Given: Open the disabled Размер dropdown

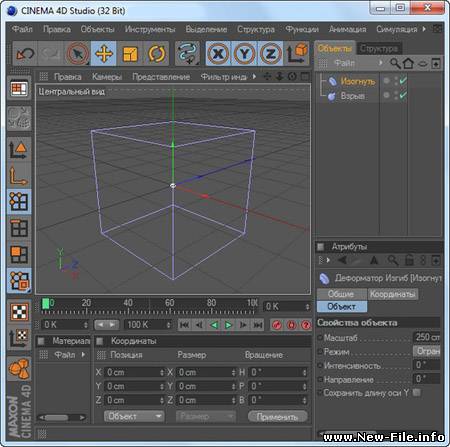Looking at the screenshot, I should 205,416.
